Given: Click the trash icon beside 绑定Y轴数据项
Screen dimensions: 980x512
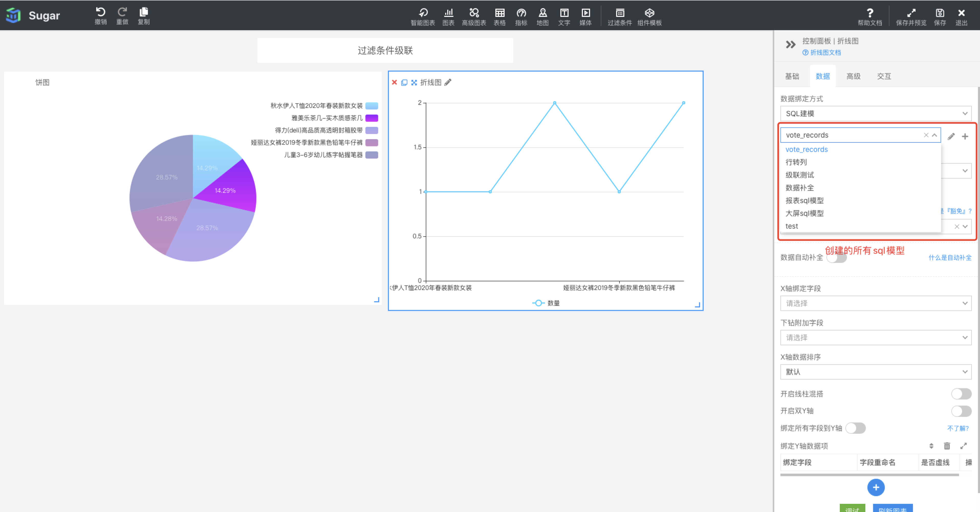Looking at the screenshot, I should [x=947, y=446].
